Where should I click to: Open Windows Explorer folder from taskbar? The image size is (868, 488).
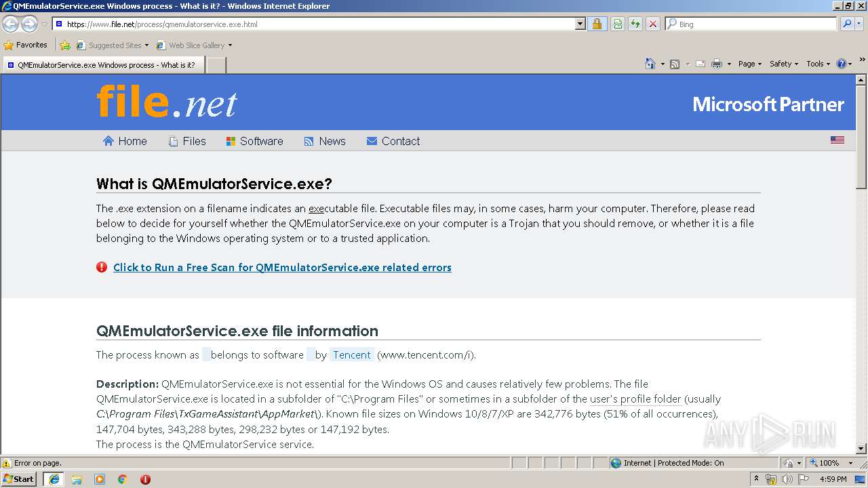(77, 479)
